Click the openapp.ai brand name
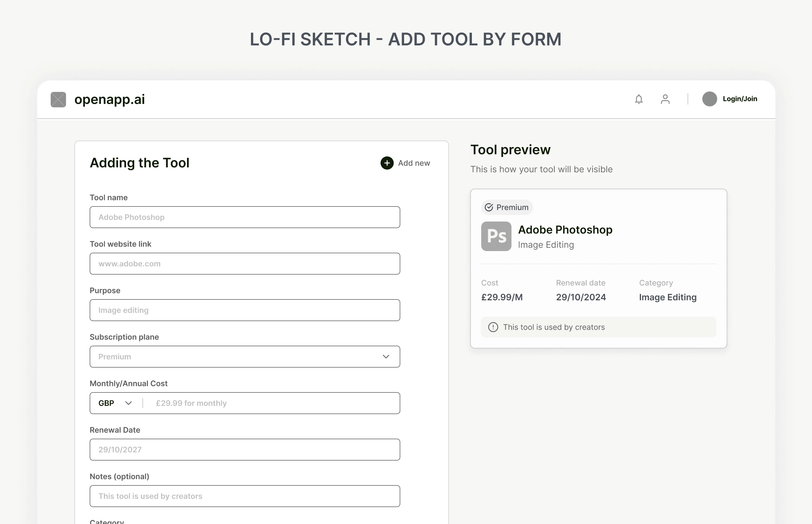Screen dimensions: 812x524 (110, 99)
